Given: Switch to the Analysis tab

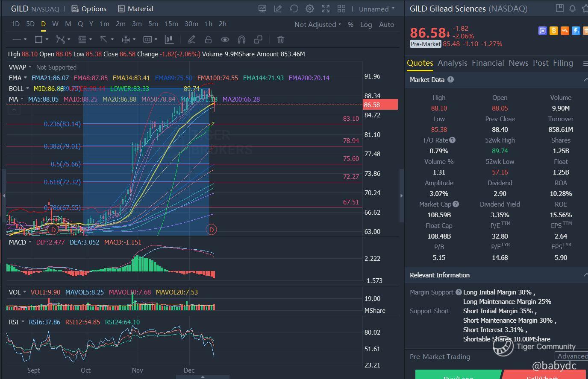Looking at the screenshot, I should [453, 63].
